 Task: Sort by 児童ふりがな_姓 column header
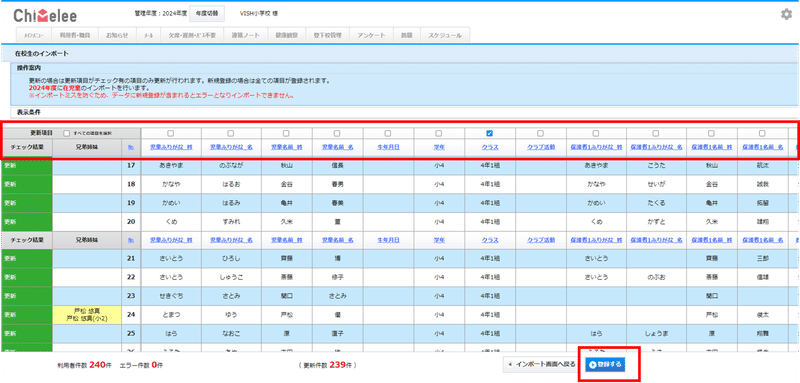pos(171,147)
